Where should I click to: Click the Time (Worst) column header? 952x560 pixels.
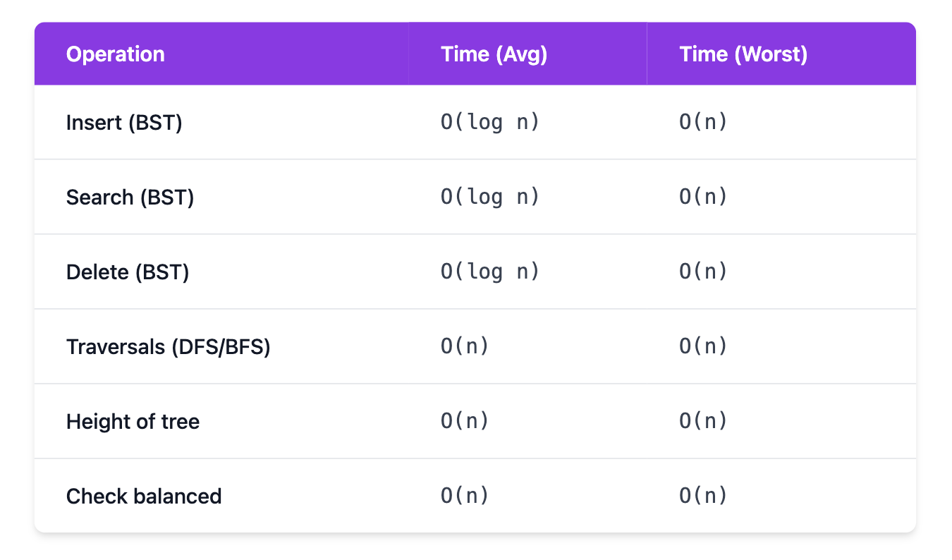tap(743, 54)
